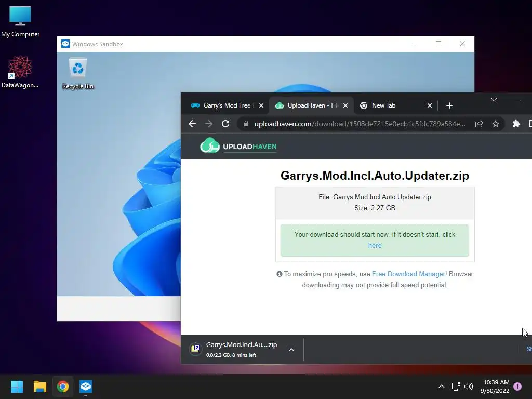Open Free Download Manager link

pos(408,274)
